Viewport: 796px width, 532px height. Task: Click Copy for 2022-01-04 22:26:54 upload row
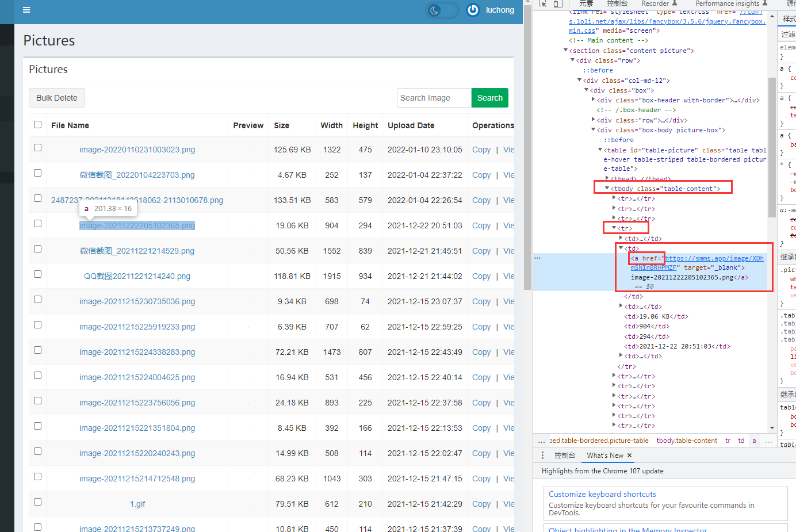[x=481, y=200]
